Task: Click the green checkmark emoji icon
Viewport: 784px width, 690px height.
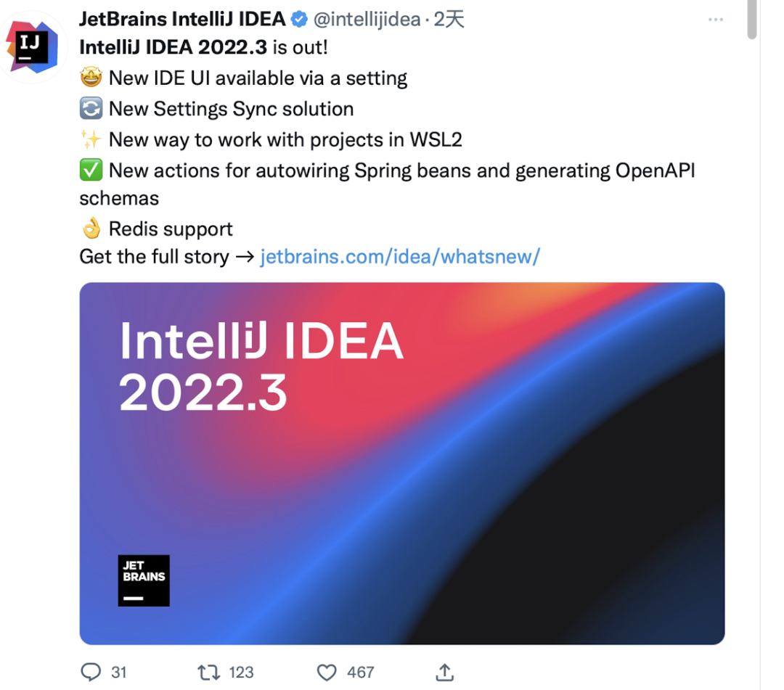Action: tap(91, 170)
